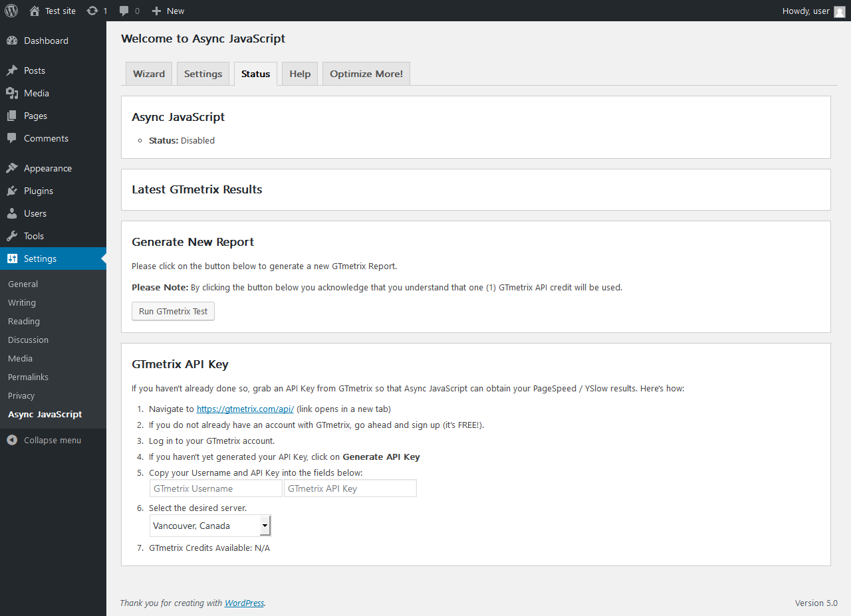Click into the GTmetrix API Key field
The height and width of the screenshot is (616, 851).
(x=350, y=488)
